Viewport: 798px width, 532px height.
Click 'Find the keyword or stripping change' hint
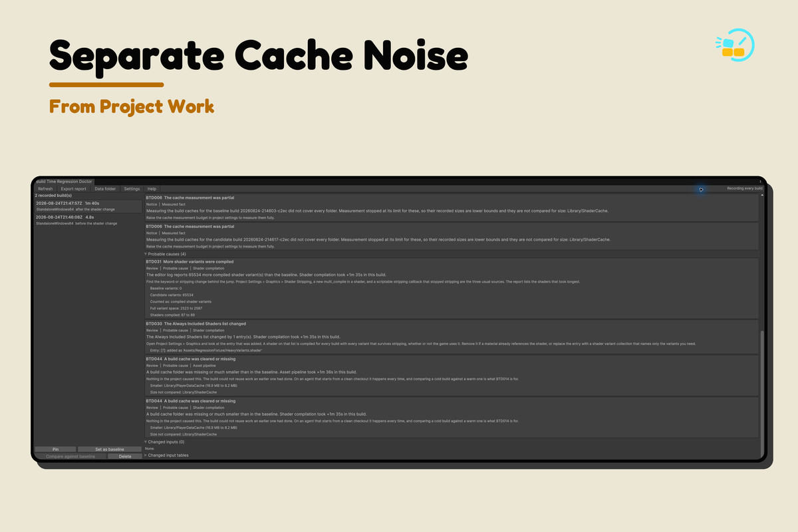363,282
